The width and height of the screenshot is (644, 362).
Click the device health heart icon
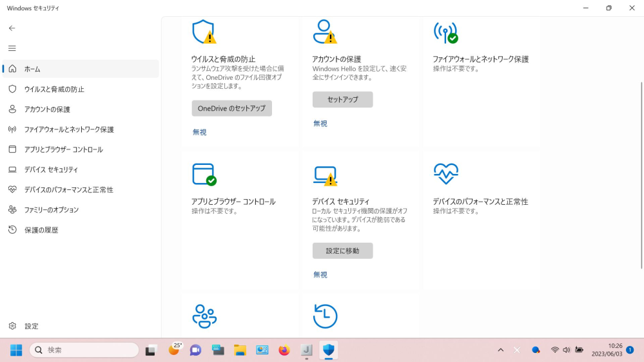(x=446, y=174)
